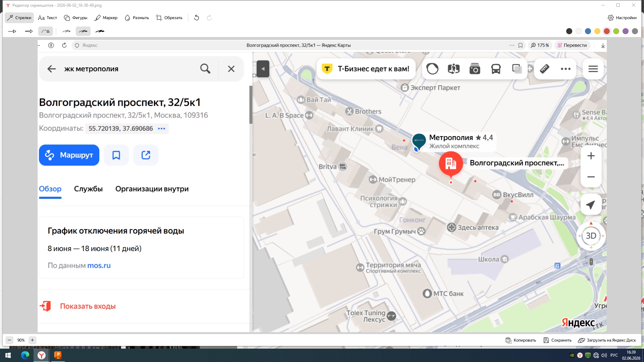
Task: Click the Т-Бизнес едет к вам! banner
Action: tap(366, 69)
